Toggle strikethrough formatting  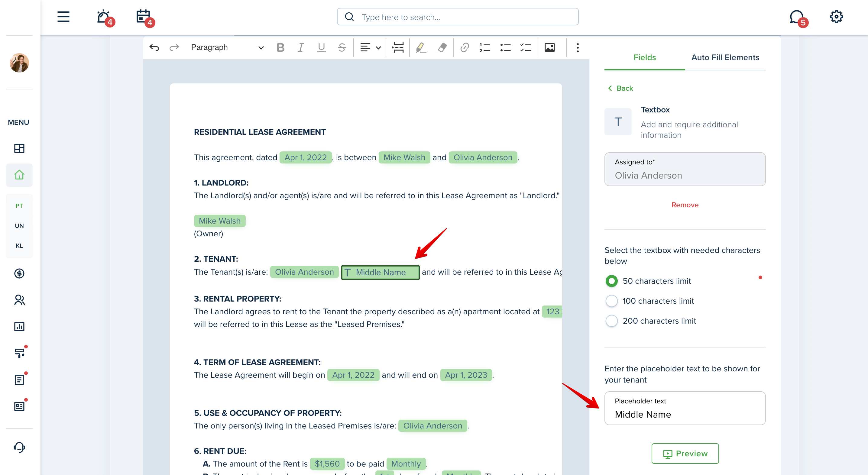coord(342,47)
